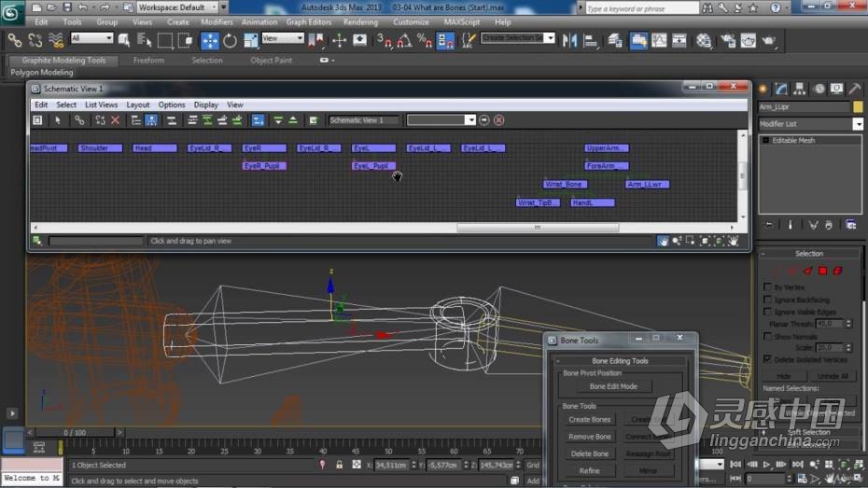Select the ForeArm node in Schematic View
Screen dimensions: 868x488
click(x=607, y=166)
